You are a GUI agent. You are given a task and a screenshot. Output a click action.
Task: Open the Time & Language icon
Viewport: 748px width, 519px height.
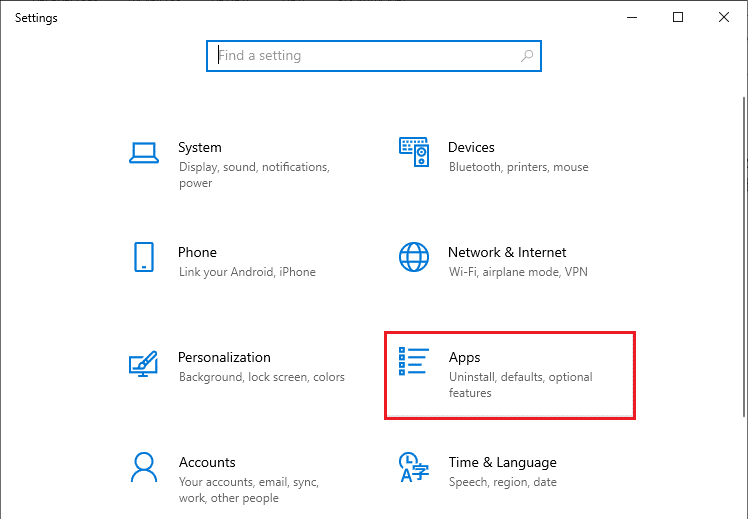click(414, 467)
